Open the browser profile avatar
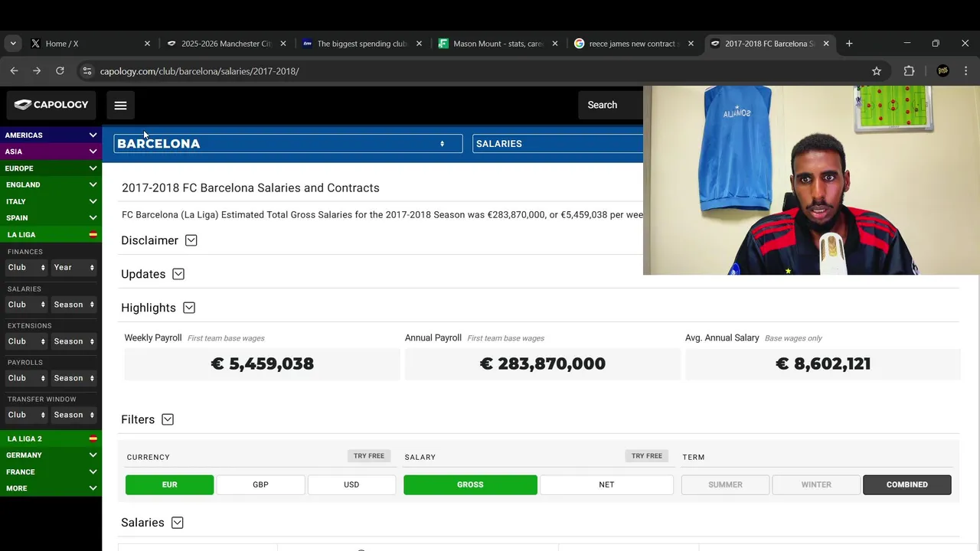This screenshot has height=551, width=980. tap(942, 71)
